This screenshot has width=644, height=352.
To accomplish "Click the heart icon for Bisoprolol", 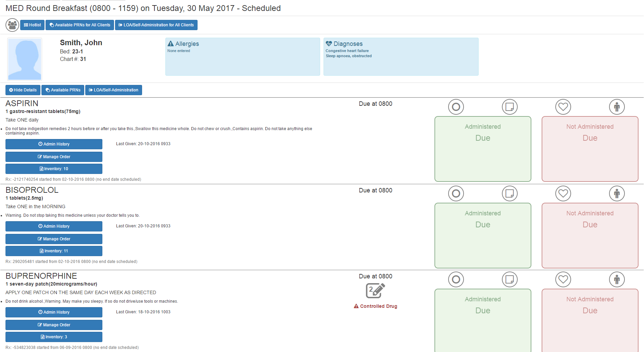I will (x=563, y=194).
